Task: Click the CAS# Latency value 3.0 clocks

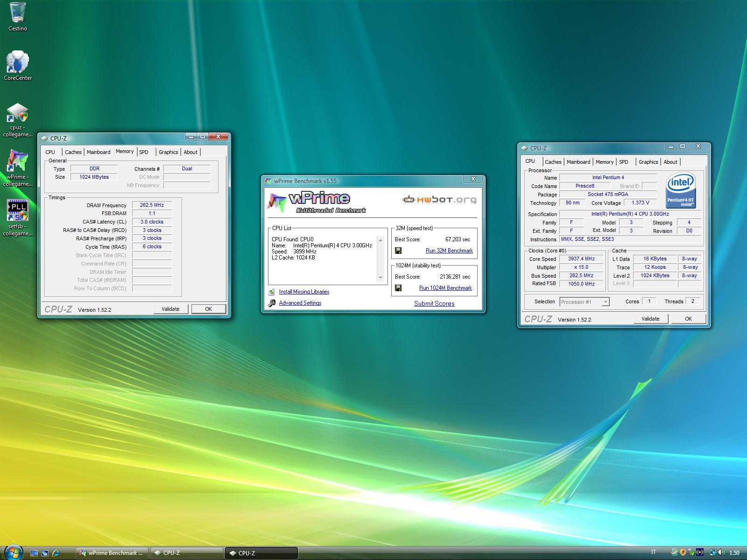Action: tap(152, 222)
